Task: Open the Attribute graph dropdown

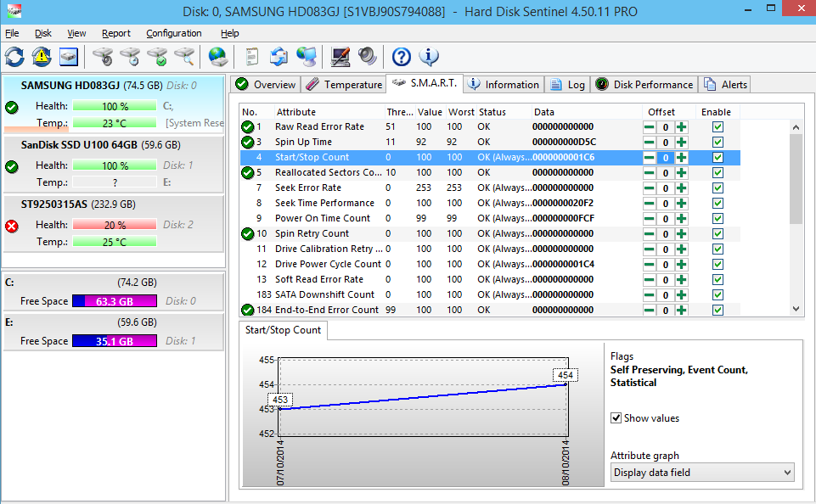Action: pos(701,473)
